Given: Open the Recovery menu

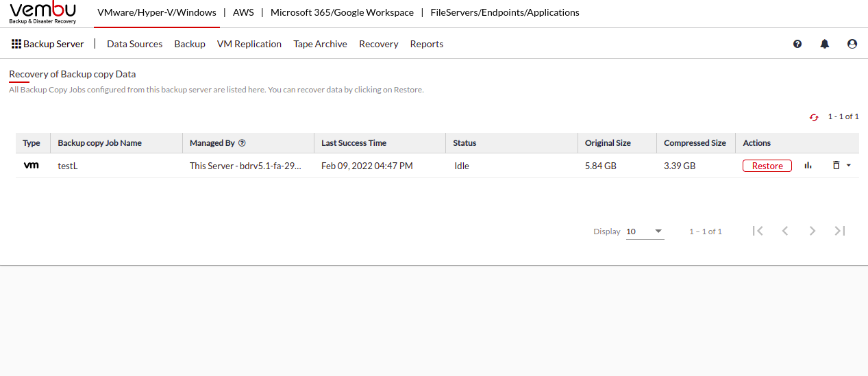Looking at the screenshot, I should 378,44.
